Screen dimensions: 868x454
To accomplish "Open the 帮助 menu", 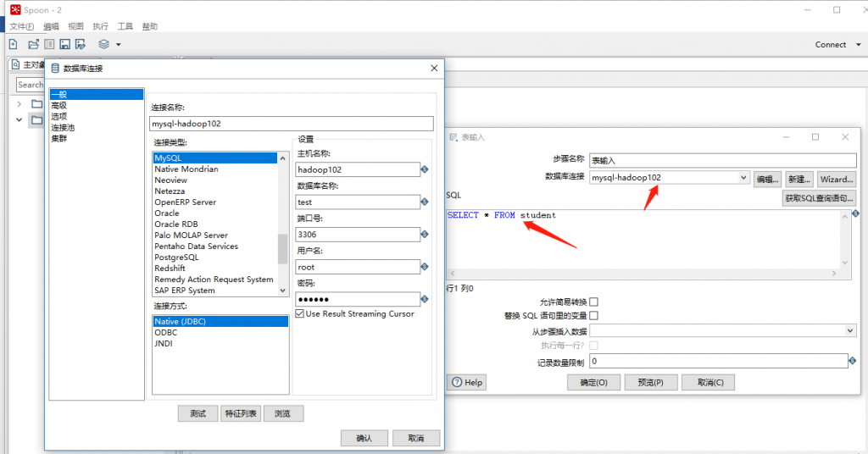I will 149,26.
